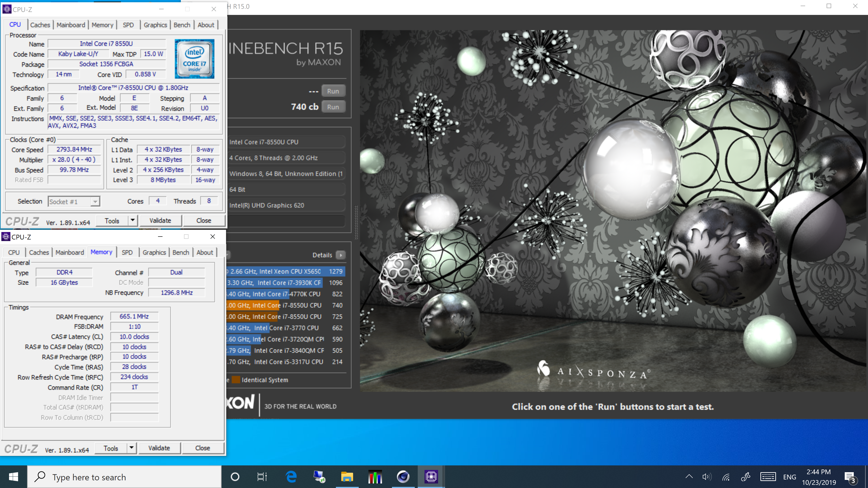Switch to Bench tab in bottom CPU-Z window
The image size is (868, 488).
[181, 252]
